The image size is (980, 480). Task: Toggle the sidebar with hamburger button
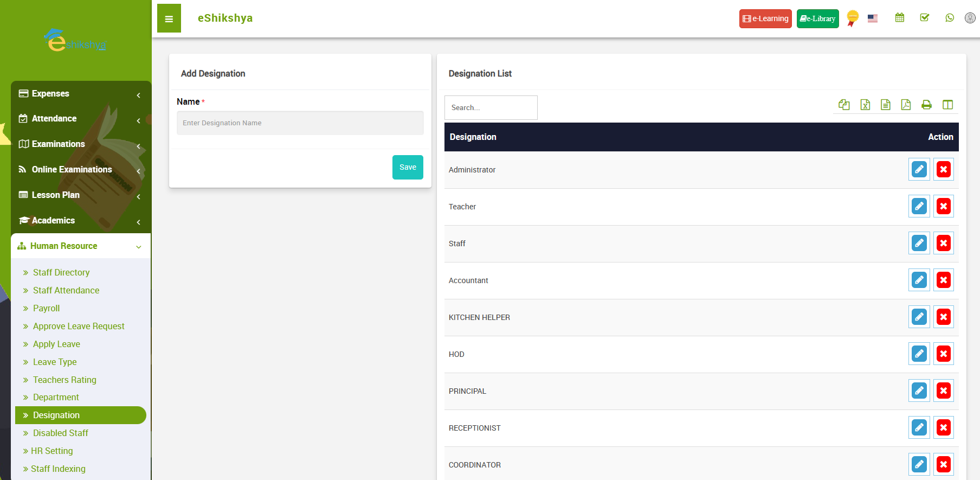click(x=169, y=18)
